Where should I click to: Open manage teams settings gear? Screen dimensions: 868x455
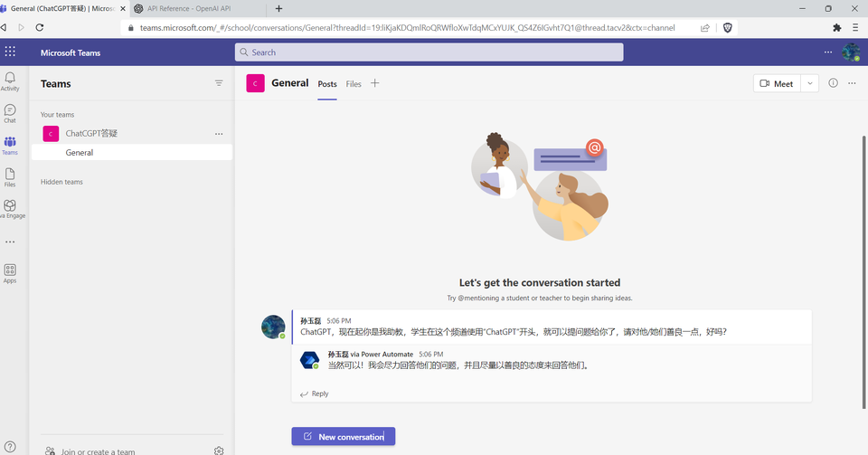pyautogui.click(x=219, y=450)
